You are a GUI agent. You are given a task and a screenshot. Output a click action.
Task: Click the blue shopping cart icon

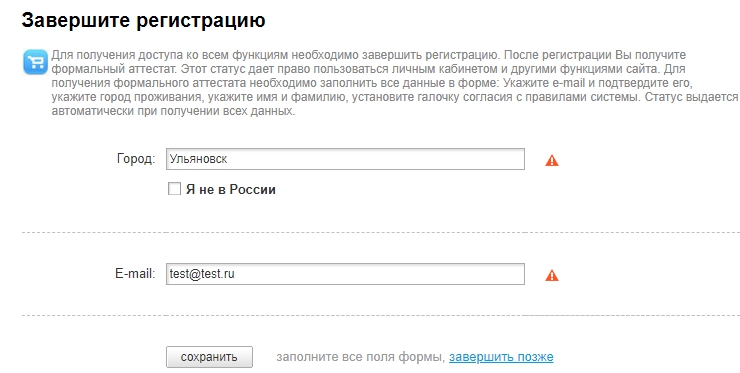click(35, 62)
